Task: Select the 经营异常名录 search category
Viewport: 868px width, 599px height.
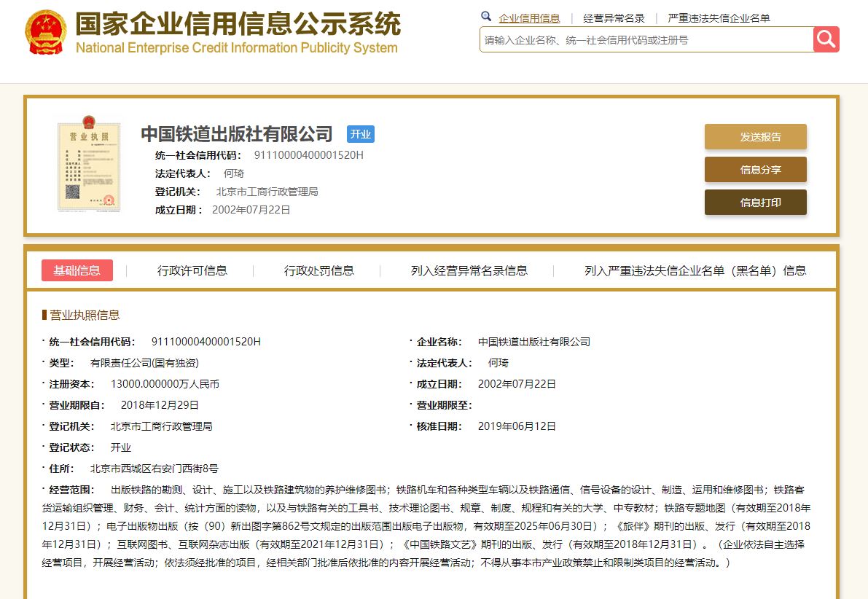Action: (x=614, y=18)
